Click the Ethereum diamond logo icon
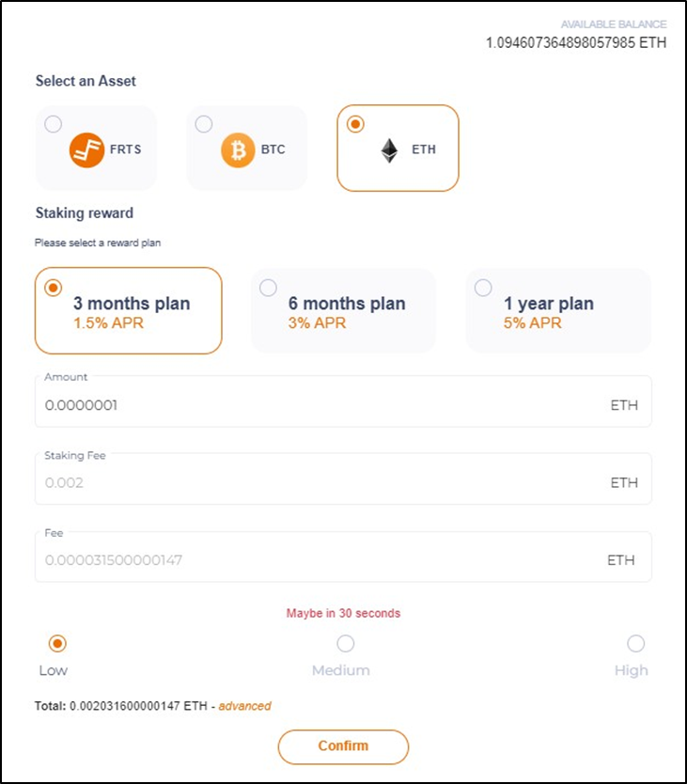Viewport: 687px width, 784px height. (389, 150)
